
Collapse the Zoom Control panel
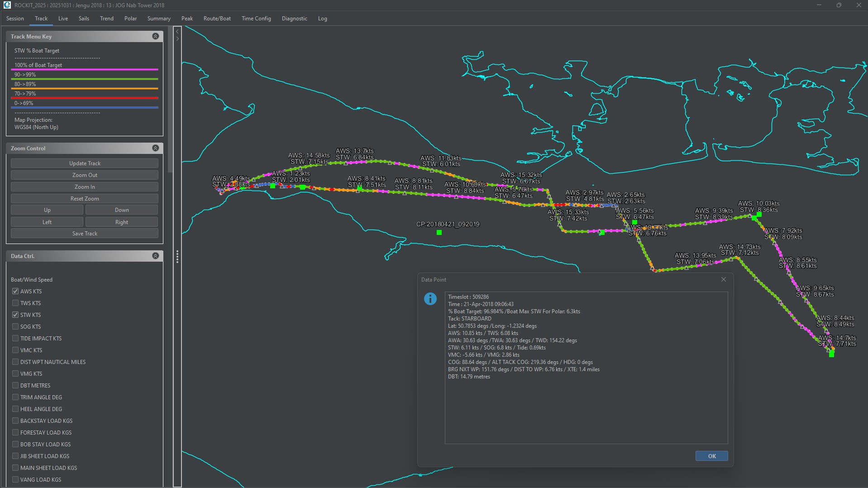[155, 148]
